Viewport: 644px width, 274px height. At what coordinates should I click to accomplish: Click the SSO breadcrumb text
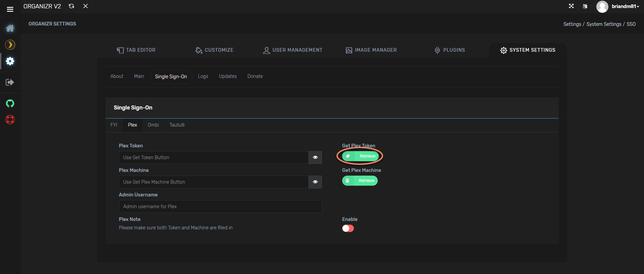631,24
